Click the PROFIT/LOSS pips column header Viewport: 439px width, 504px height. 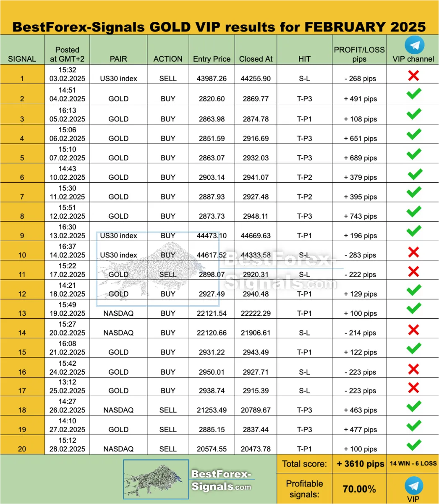(359, 54)
